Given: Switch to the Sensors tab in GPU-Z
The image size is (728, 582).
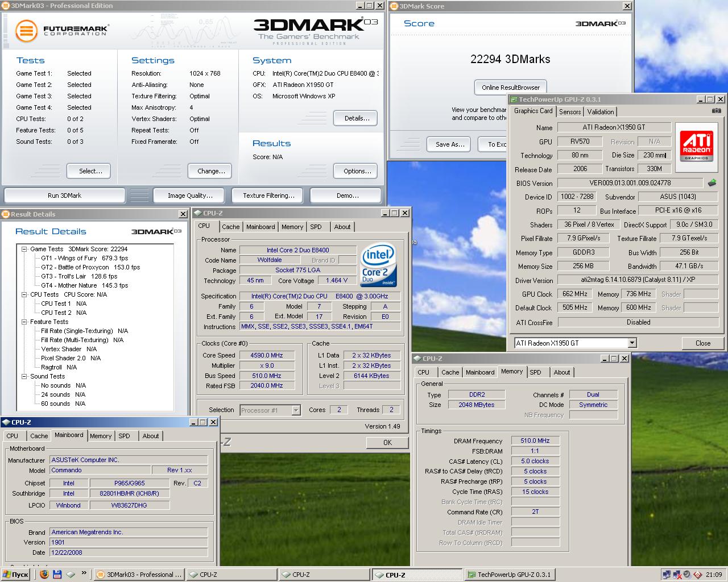Looking at the screenshot, I should click(x=570, y=112).
